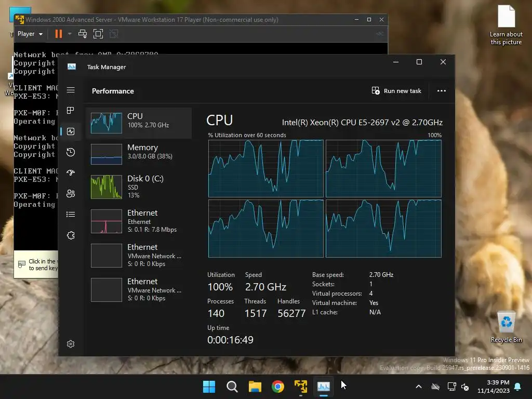Image resolution: width=532 pixels, height=399 pixels.
Task: Switch to the Processes page icon
Action: [x=71, y=111]
